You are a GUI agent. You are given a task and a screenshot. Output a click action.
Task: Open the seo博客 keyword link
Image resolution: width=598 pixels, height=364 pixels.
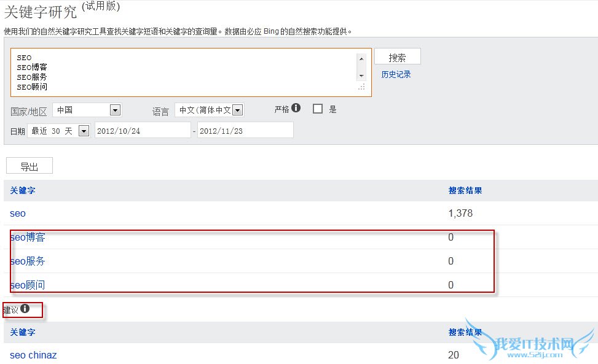(28, 237)
